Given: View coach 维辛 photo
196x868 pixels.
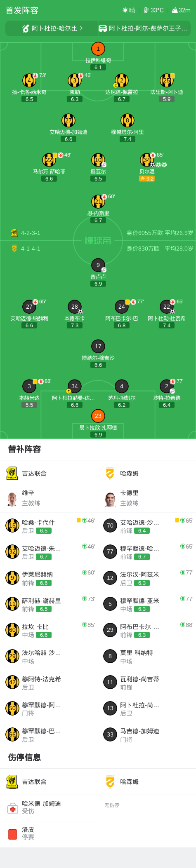Looking at the screenshot, I should [x=12, y=498].
